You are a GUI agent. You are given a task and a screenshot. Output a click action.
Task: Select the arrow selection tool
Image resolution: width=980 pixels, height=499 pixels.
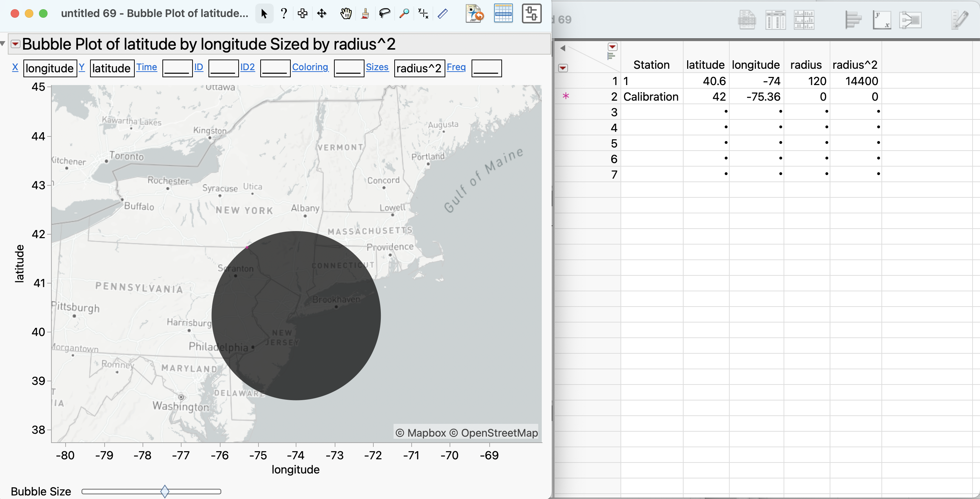click(264, 13)
